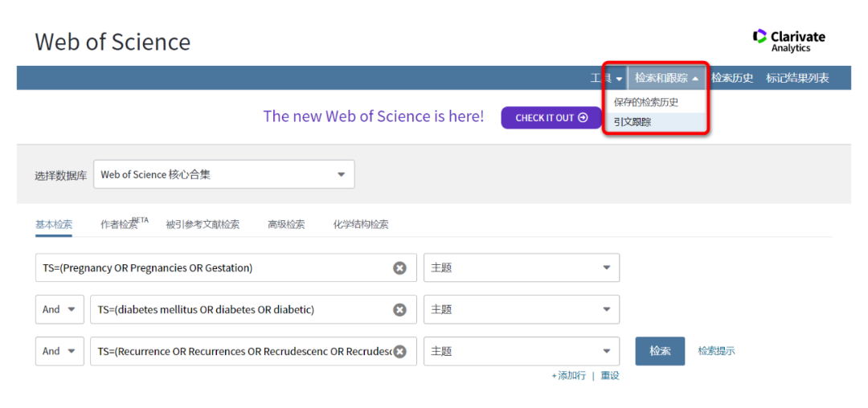This screenshot has height=408, width=868.
Task: Click the Clarivate Analytics logo
Action: pyautogui.click(x=789, y=41)
